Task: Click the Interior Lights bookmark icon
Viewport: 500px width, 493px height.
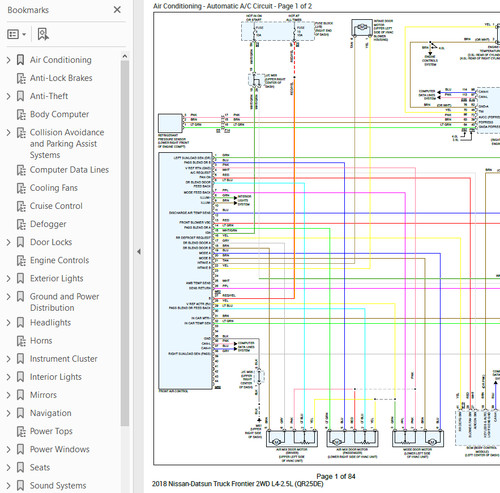Action: pyautogui.click(x=20, y=377)
